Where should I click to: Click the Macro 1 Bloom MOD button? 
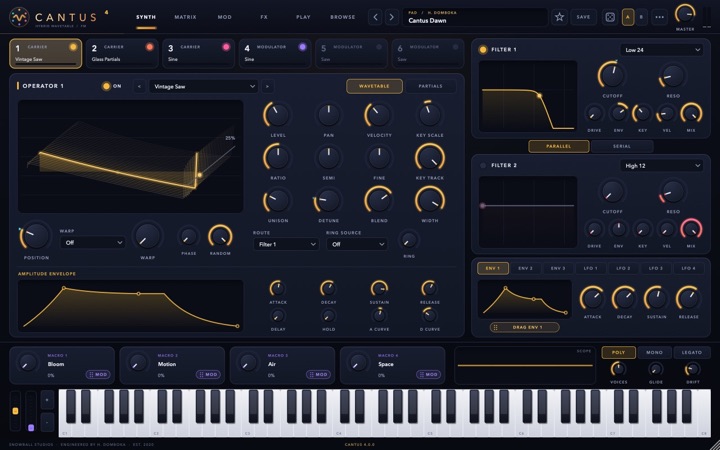coord(98,375)
